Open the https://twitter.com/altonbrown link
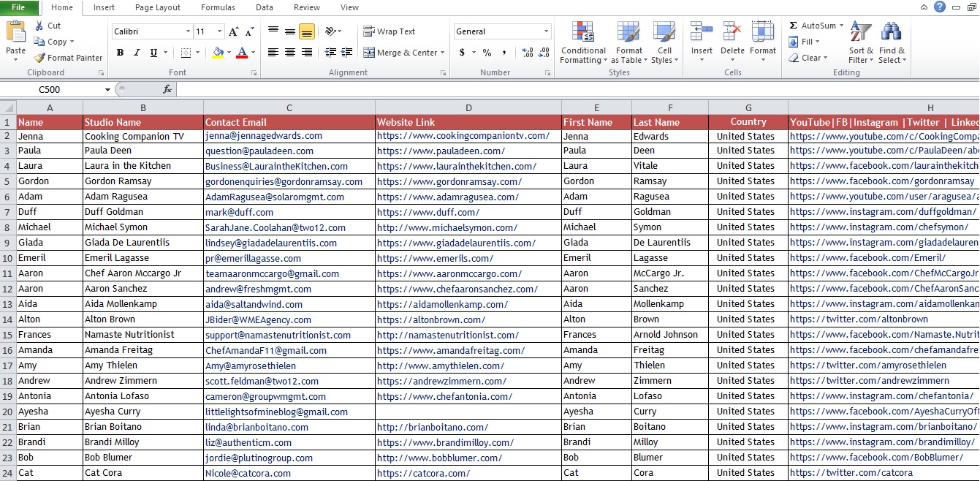This screenshot has height=481, width=980. [859, 319]
